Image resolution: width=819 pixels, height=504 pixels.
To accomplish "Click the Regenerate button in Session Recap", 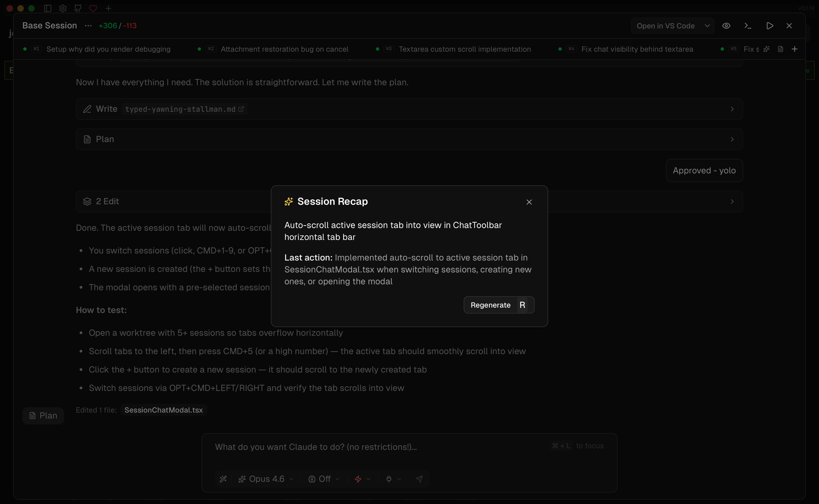I will pyautogui.click(x=499, y=305).
